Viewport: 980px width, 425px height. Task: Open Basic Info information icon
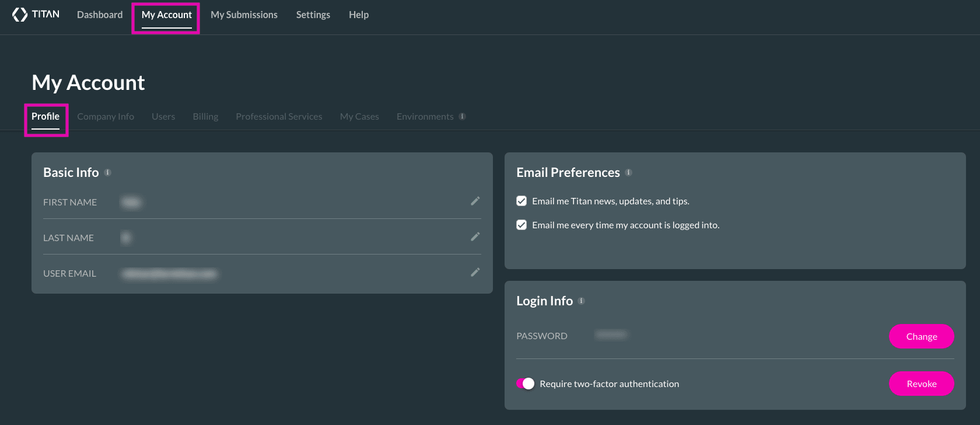pyautogui.click(x=107, y=173)
